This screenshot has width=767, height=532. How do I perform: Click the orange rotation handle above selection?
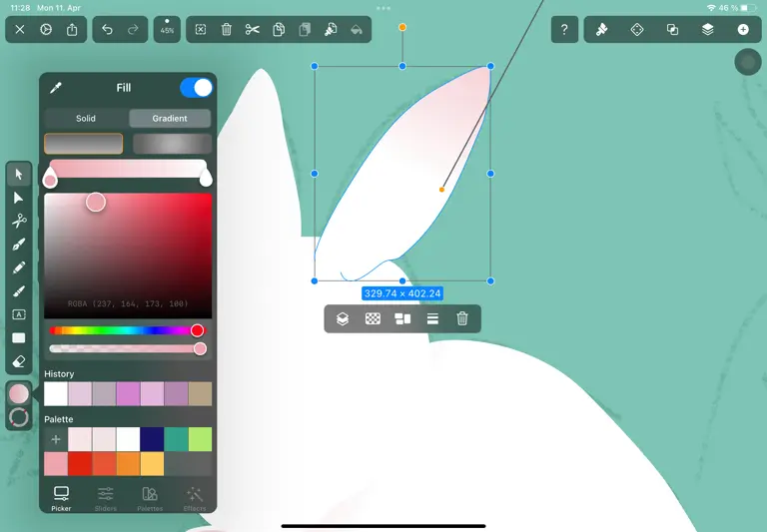(402, 27)
